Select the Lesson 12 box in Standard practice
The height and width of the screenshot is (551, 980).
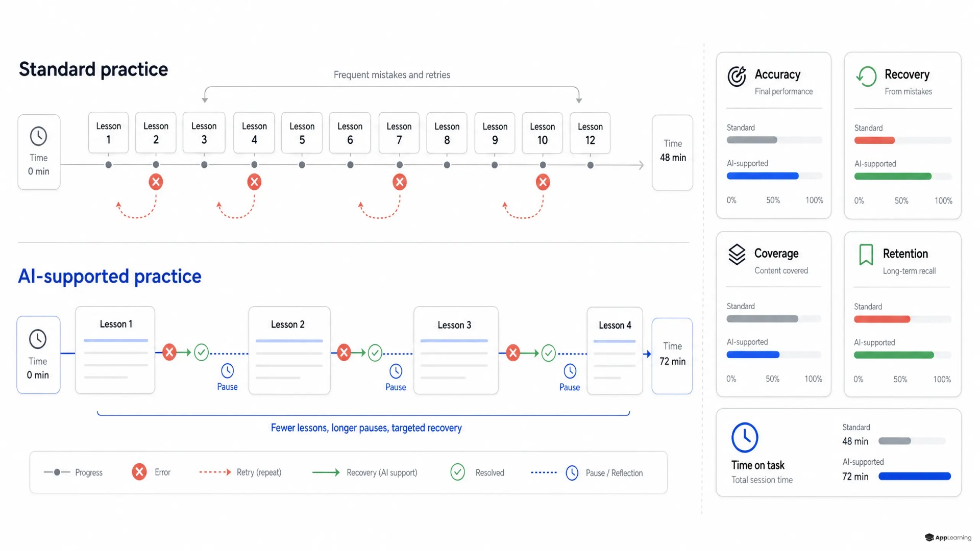pos(590,133)
